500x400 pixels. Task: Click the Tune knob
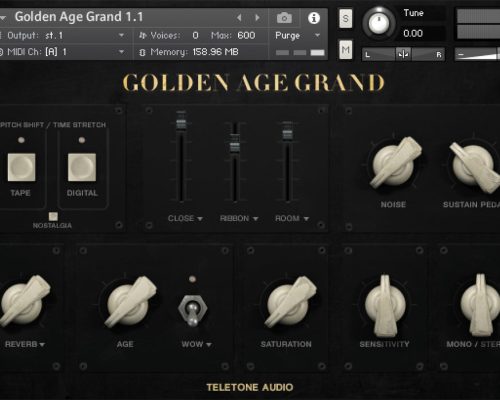click(379, 23)
